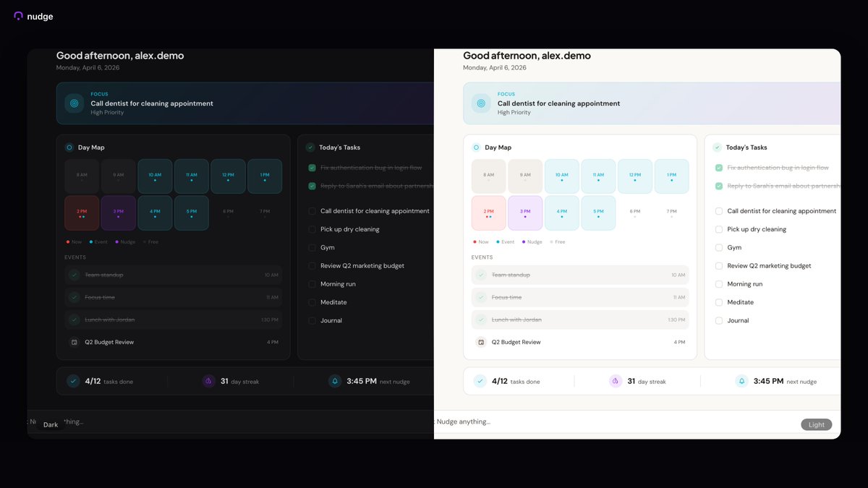868x488 pixels.
Task: Check Call dentist task checkbox in light panel
Action: pyautogui.click(x=719, y=211)
